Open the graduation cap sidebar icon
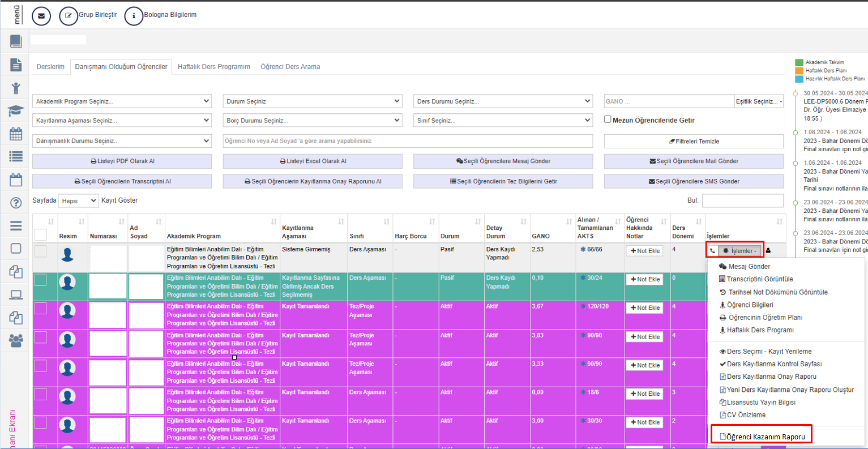Image resolution: width=868 pixels, height=449 pixels. point(16,111)
